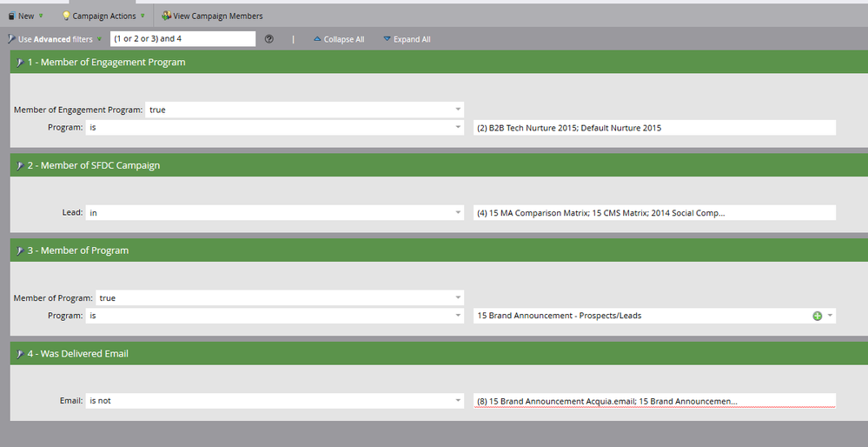
Task: Click filter icon on Member of Program header
Action: (x=19, y=250)
